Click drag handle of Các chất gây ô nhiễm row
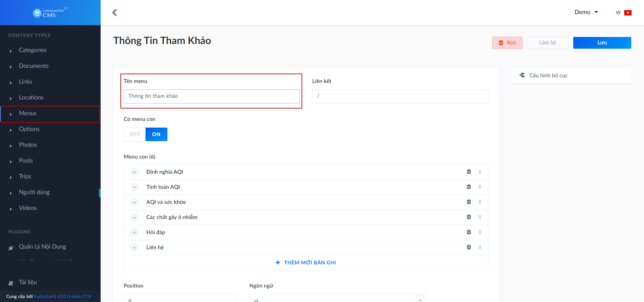This screenshot has width=644, height=302. pyautogui.click(x=480, y=217)
